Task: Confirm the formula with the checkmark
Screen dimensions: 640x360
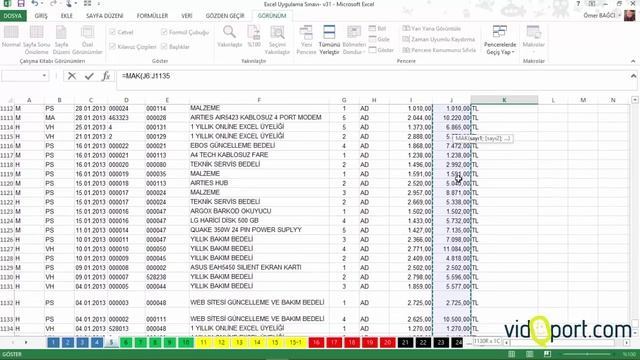Action: click(x=89, y=76)
